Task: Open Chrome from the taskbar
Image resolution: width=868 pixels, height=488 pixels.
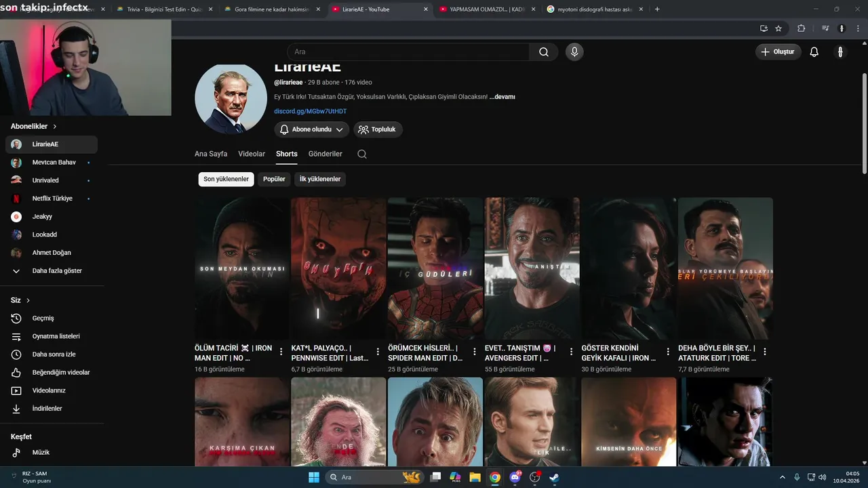Action: [x=495, y=477]
